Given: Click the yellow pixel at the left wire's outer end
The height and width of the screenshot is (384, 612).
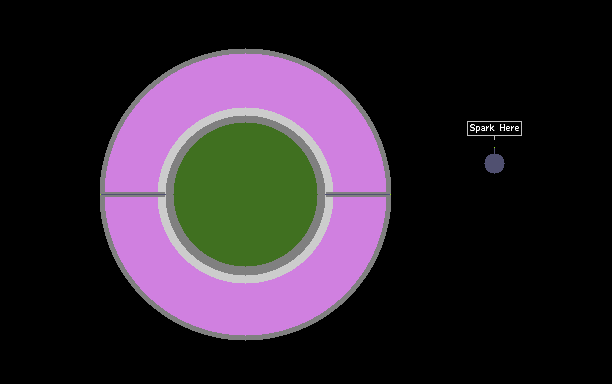Looking at the screenshot, I should click(101, 194).
